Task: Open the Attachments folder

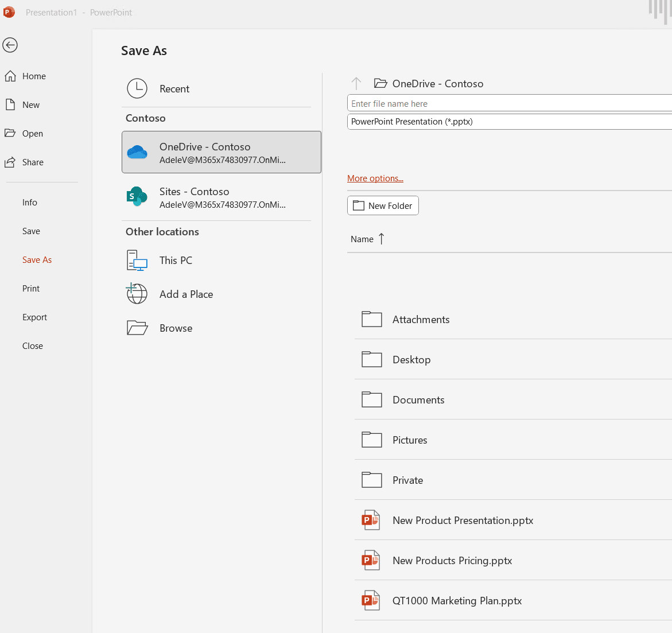Action: [x=421, y=320]
